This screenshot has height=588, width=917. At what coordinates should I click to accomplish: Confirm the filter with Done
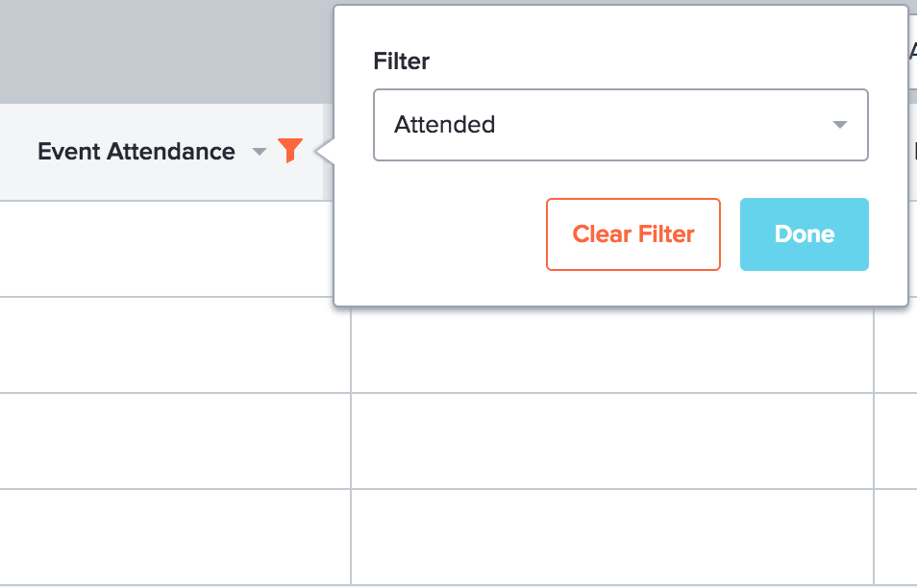coord(805,234)
